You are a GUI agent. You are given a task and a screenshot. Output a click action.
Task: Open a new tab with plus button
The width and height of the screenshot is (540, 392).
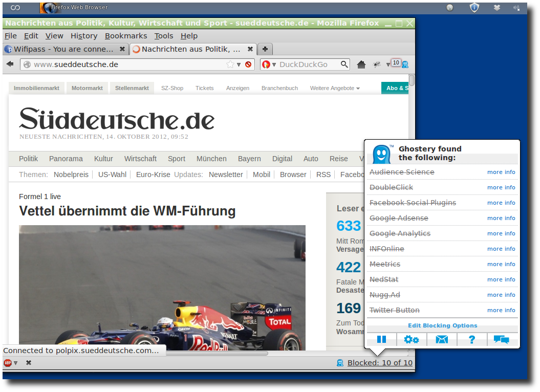265,49
